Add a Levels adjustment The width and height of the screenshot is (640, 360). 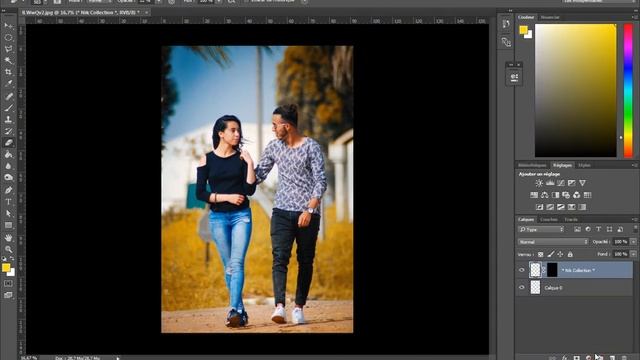[550, 183]
